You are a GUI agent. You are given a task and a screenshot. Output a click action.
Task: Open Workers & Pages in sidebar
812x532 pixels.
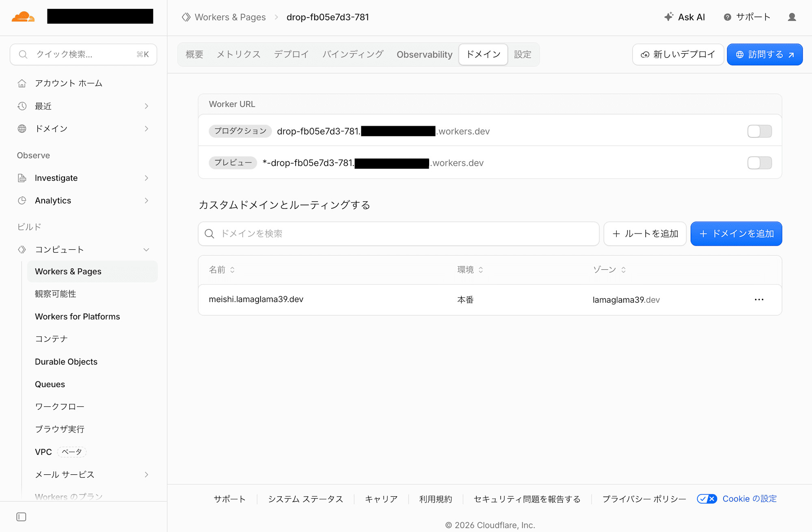pyautogui.click(x=92, y=271)
